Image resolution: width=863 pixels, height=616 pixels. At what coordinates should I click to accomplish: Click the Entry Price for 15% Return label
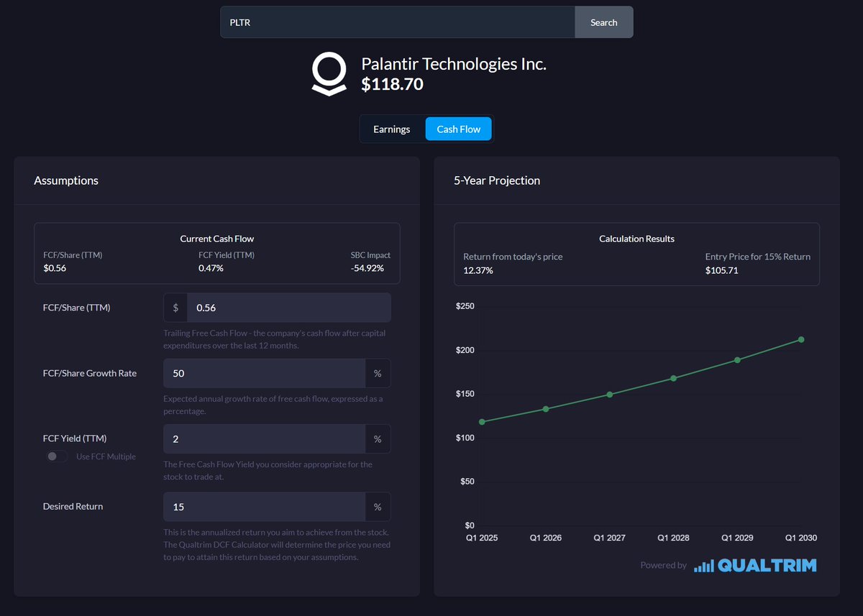pyautogui.click(x=758, y=257)
